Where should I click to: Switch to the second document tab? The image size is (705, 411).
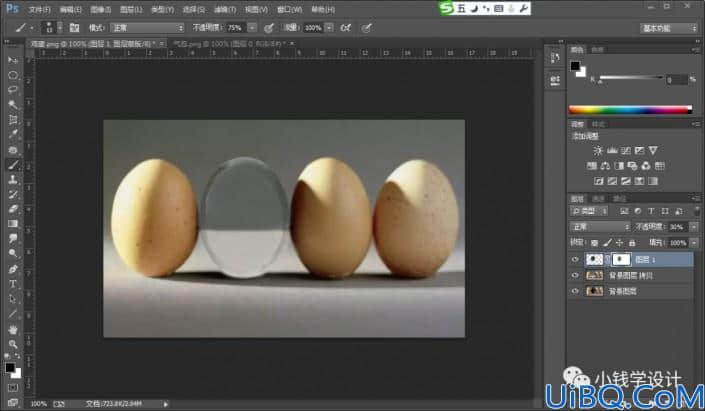point(234,44)
